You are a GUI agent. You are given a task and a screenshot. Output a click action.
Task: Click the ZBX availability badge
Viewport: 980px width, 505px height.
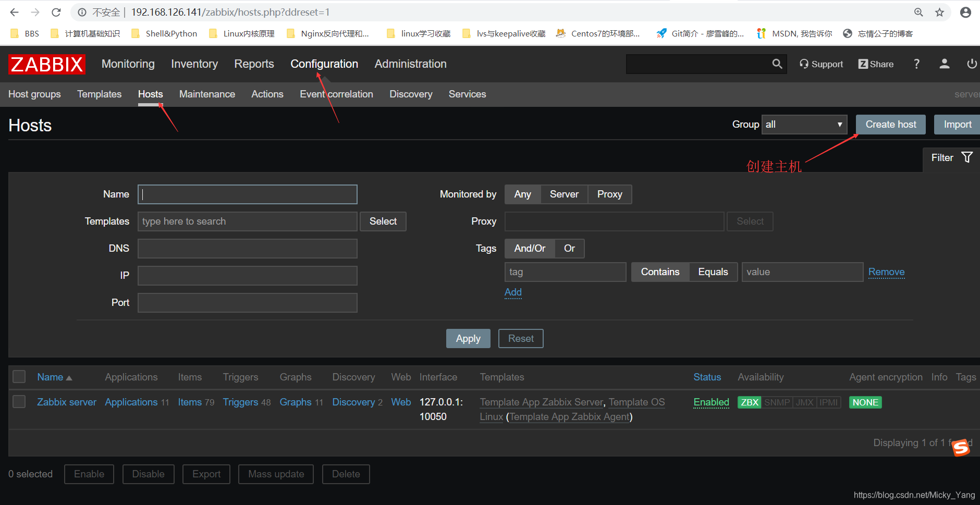pos(750,402)
